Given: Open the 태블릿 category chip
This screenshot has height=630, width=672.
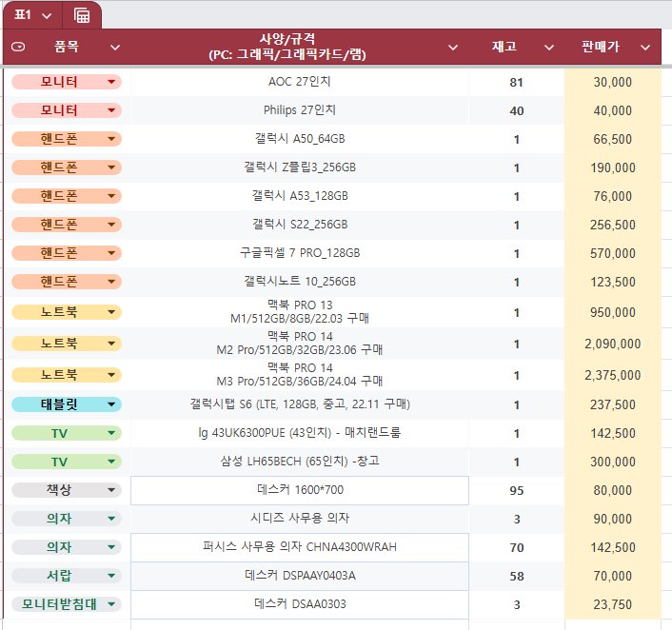Looking at the screenshot, I should 67,404.
